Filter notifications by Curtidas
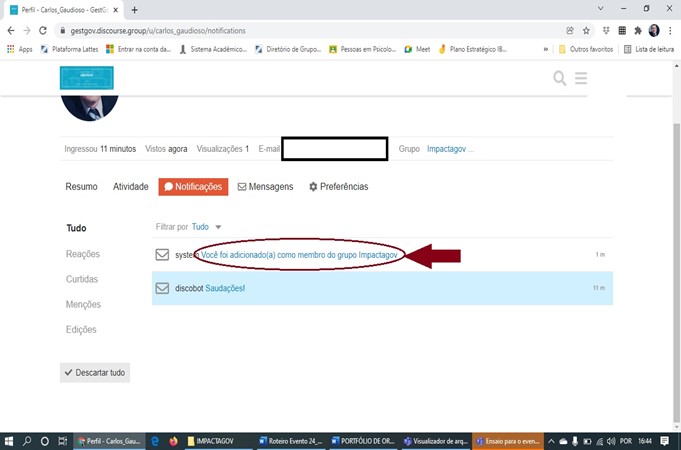The height and width of the screenshot is (450, 681). (82, 279)
